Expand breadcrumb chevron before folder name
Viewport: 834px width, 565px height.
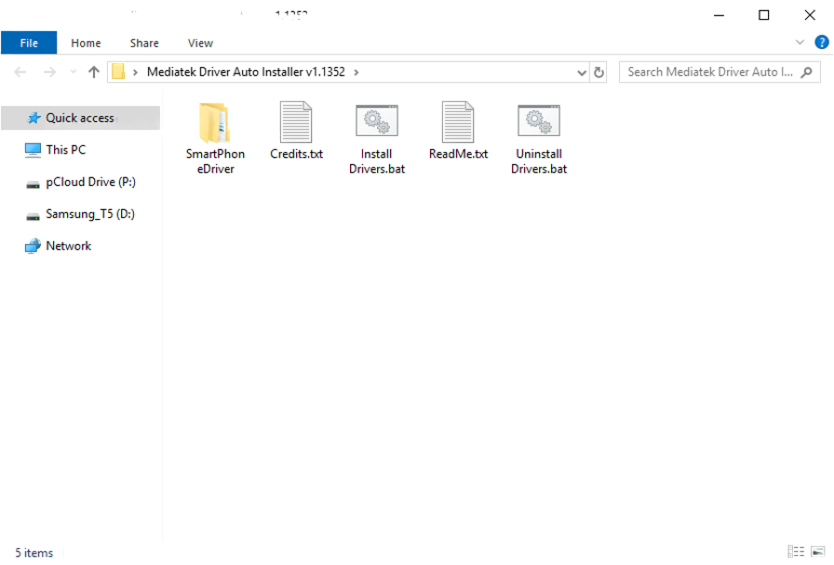135,72
